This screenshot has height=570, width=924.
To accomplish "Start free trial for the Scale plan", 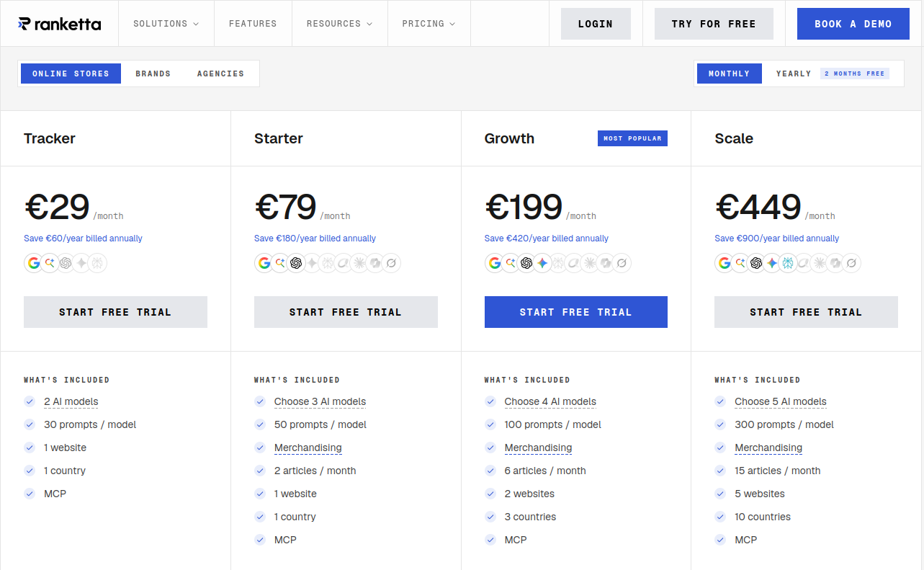I will pos(806,312).
